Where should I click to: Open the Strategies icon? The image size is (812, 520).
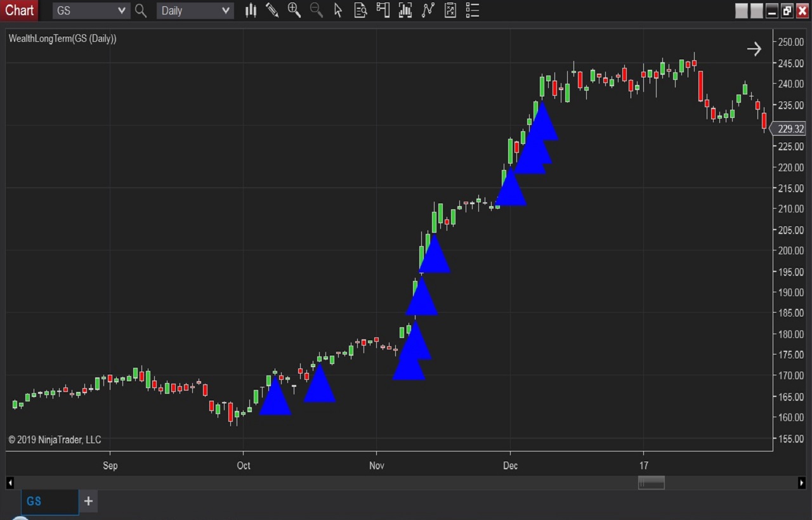[450, 10]
